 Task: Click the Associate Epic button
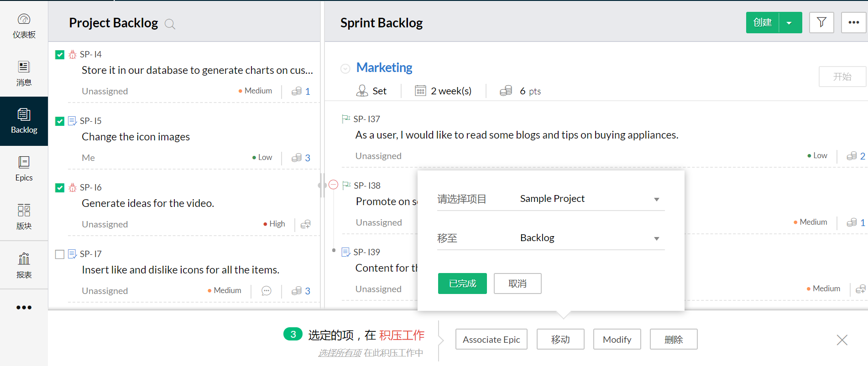pyautogui.click(x=491, y=340)
